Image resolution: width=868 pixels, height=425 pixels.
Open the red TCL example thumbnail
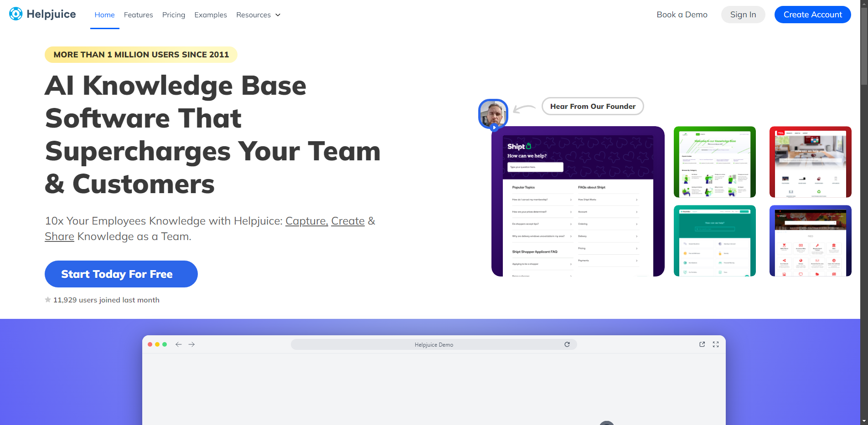point(811,162)
